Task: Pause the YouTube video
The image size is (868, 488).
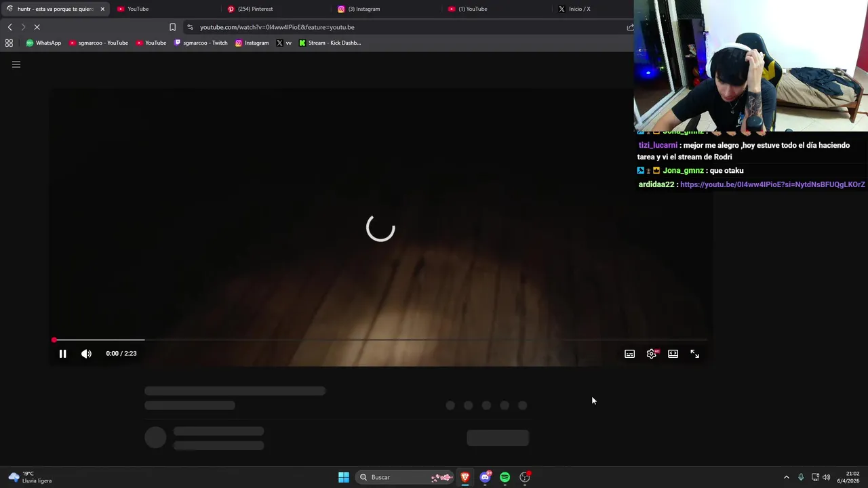Action: pos(62,353)
